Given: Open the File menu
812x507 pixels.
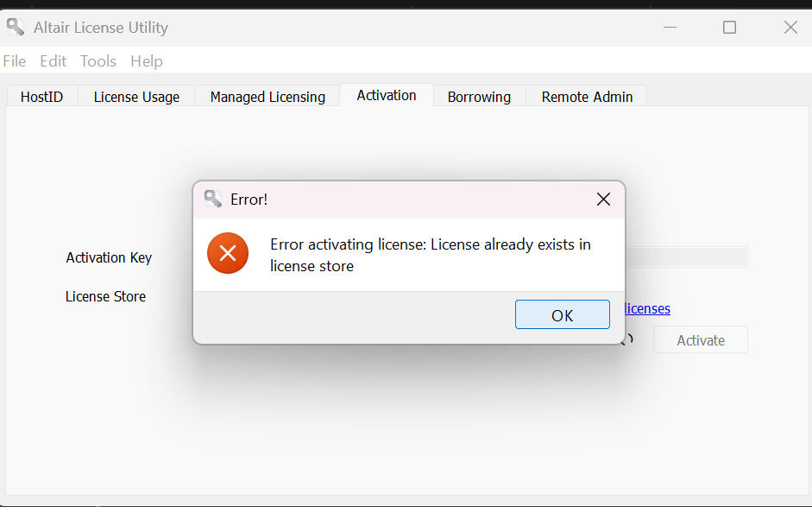Looking at the screenshot, I should coord(15,61).
